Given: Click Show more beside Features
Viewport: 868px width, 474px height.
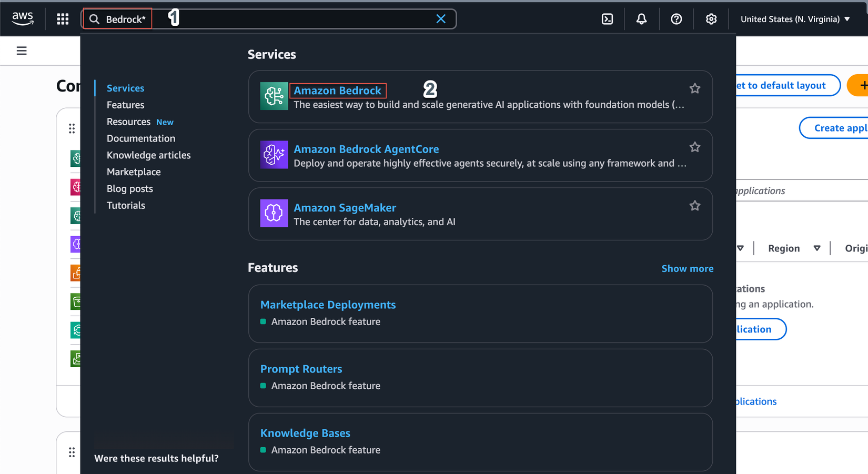Looking at the screenshot, I should click(687, 268).
